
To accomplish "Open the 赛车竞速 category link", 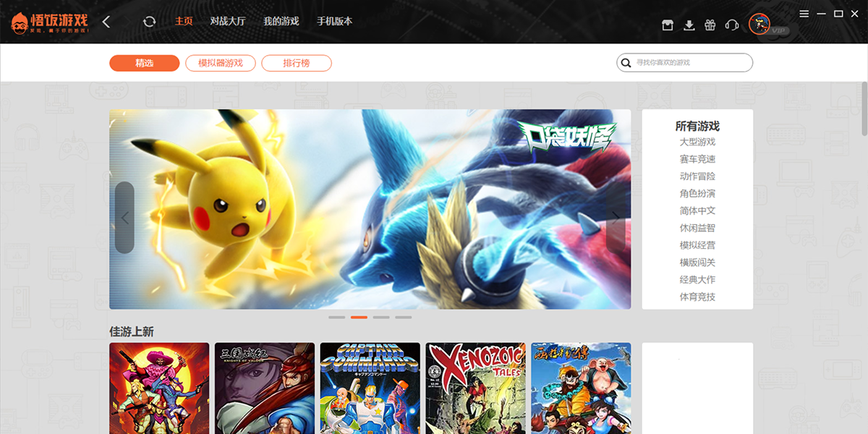I will (697, 159).
